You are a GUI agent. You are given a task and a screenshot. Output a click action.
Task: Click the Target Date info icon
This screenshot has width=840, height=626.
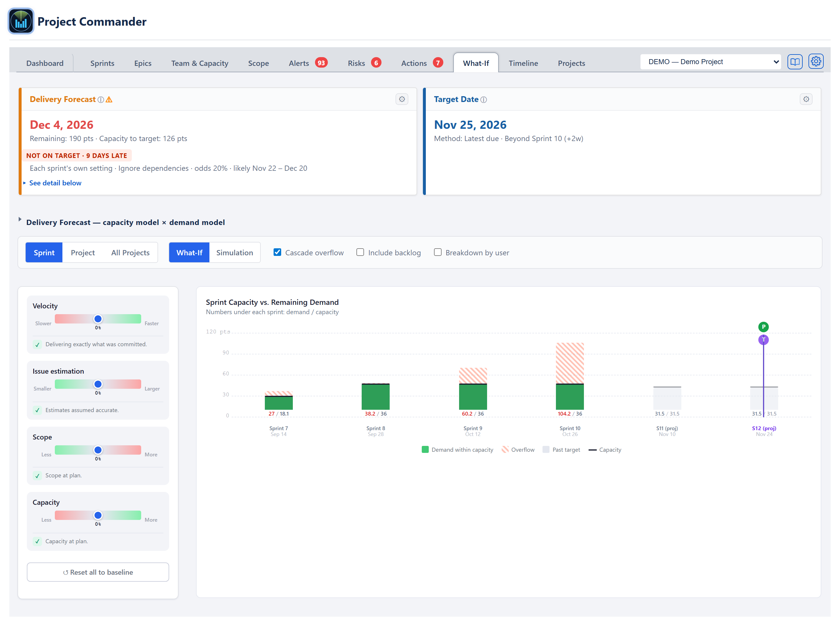[x=484, y=100]
